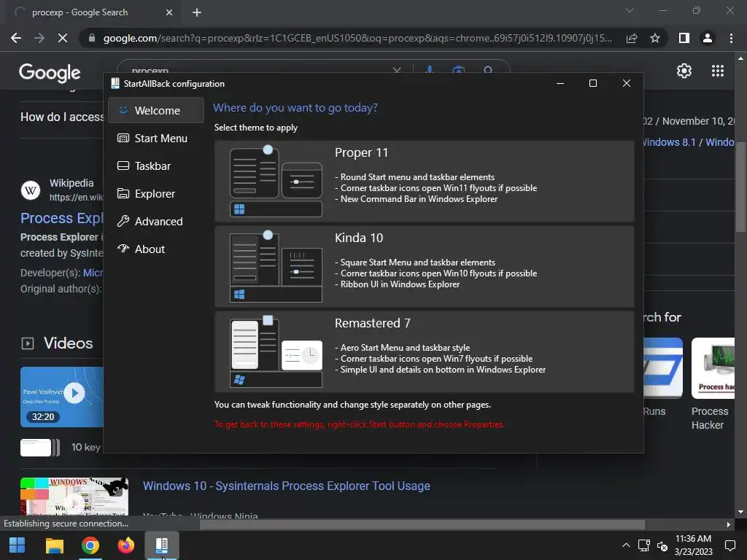Open the Process Explorer Wikipedia result link

pos(61,218)
